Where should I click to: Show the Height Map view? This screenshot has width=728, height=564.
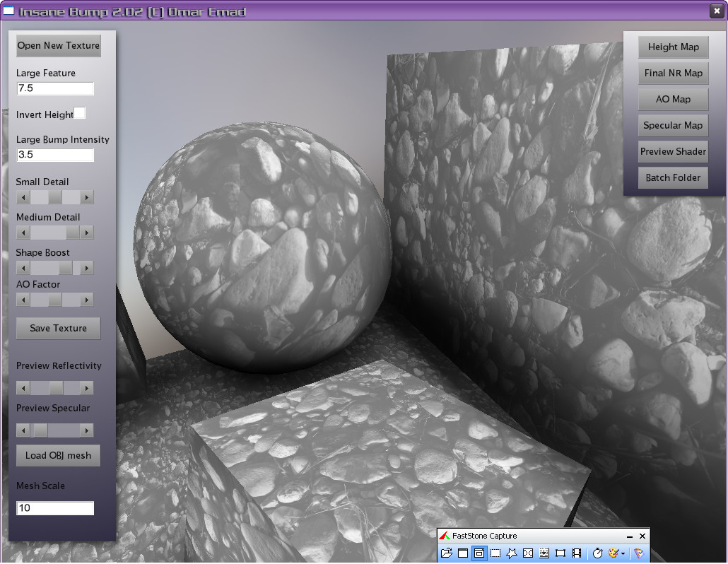tap(673, 47)
